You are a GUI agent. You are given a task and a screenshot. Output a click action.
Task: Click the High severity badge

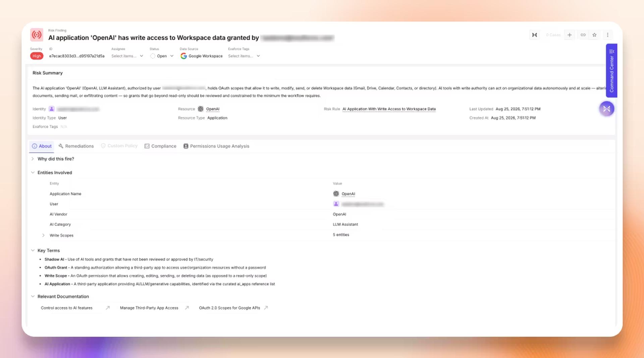37,56
